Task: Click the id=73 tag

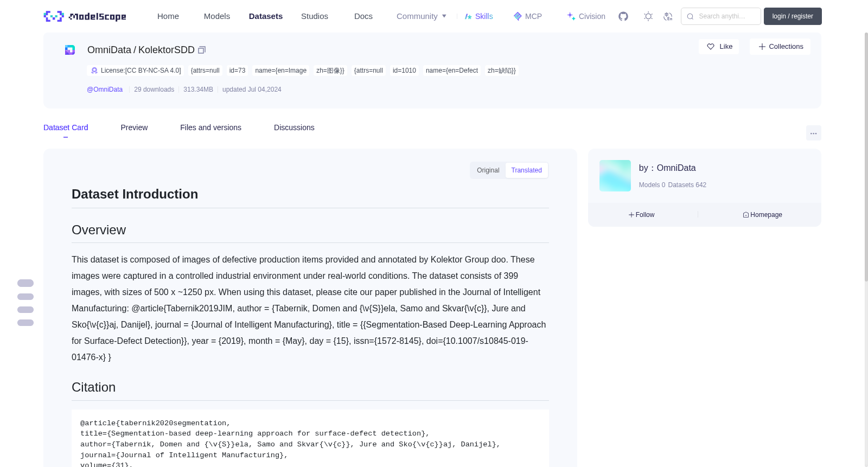Action: point(237,71)
